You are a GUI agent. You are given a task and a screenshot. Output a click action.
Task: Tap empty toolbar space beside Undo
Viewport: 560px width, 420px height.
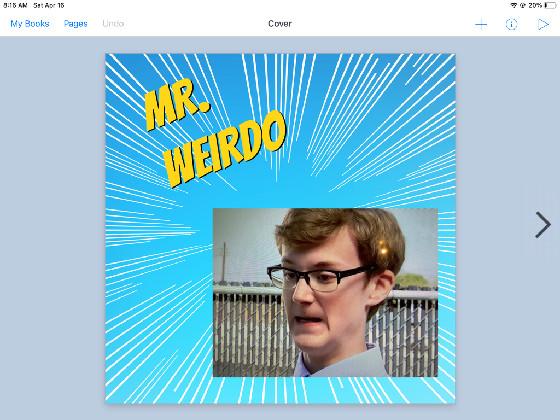(x=193, y=24)
